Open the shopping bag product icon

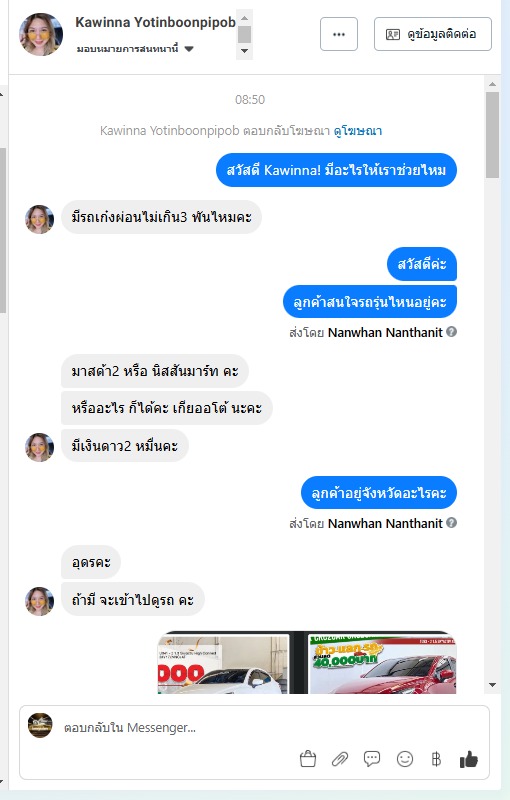coord(308,759)
